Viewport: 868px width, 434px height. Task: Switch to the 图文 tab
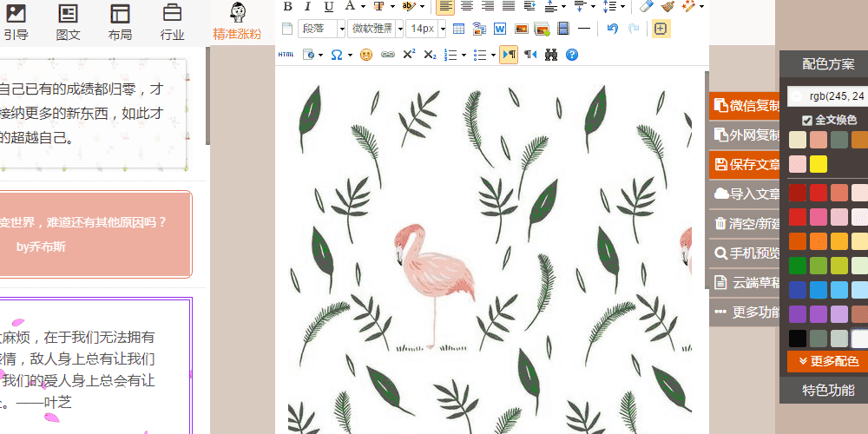68,23
